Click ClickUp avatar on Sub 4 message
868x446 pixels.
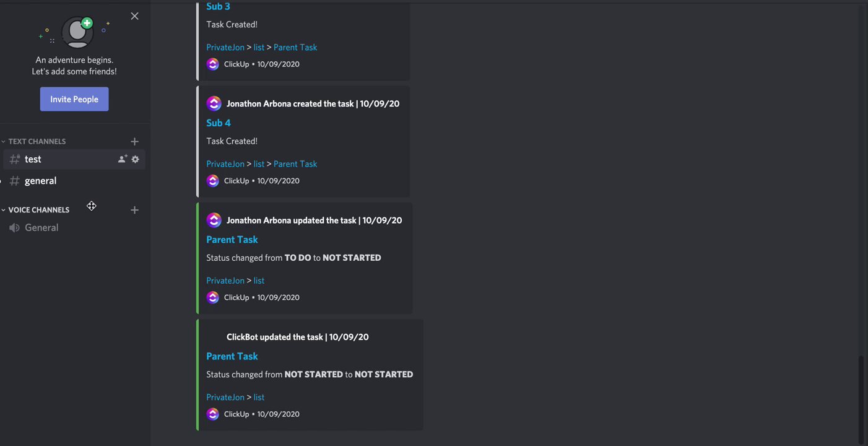coord(214,103)
